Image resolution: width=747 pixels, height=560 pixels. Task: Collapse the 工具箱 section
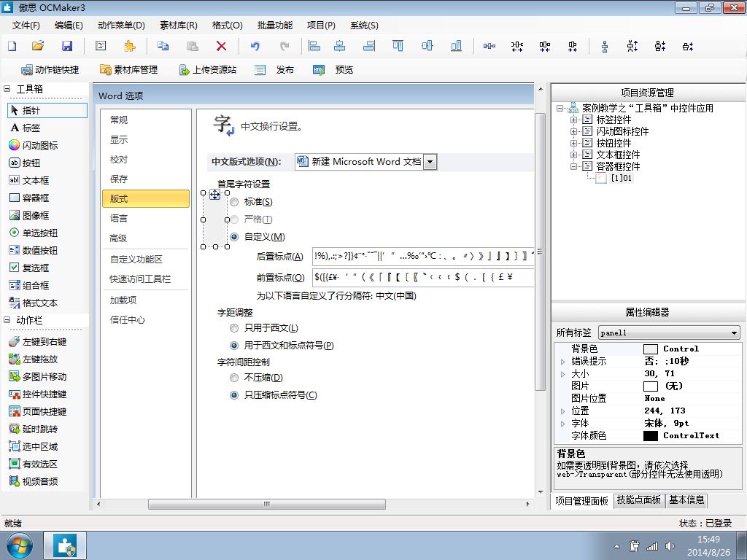(x=7, y=88)
